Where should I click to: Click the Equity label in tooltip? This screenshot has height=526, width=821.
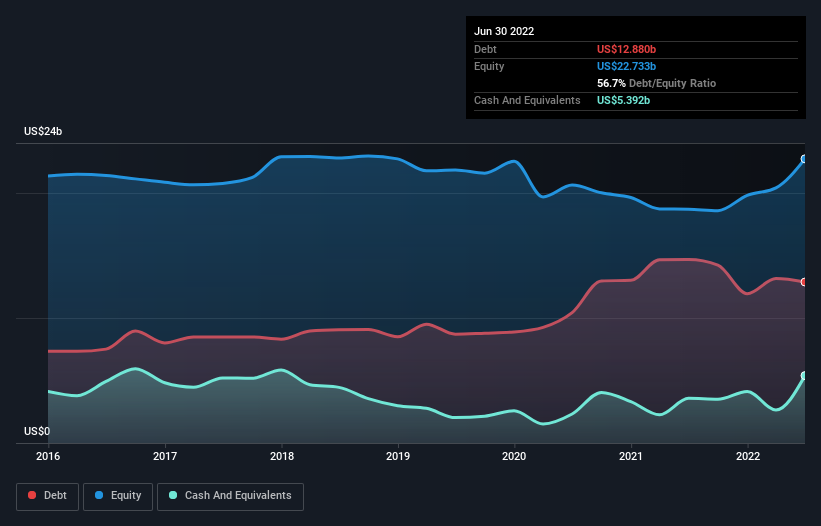tap(489, 66)
